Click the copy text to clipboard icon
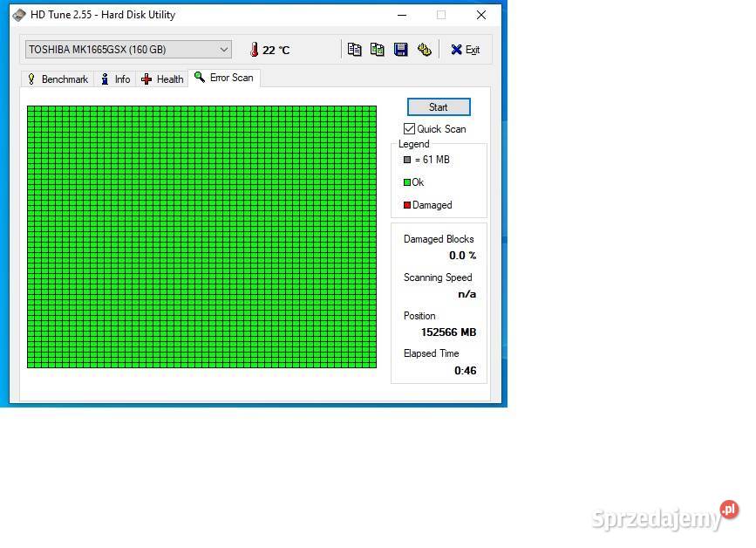Viewport: 756px width, 548px height. pyautogui.click(x=354, y=50)
